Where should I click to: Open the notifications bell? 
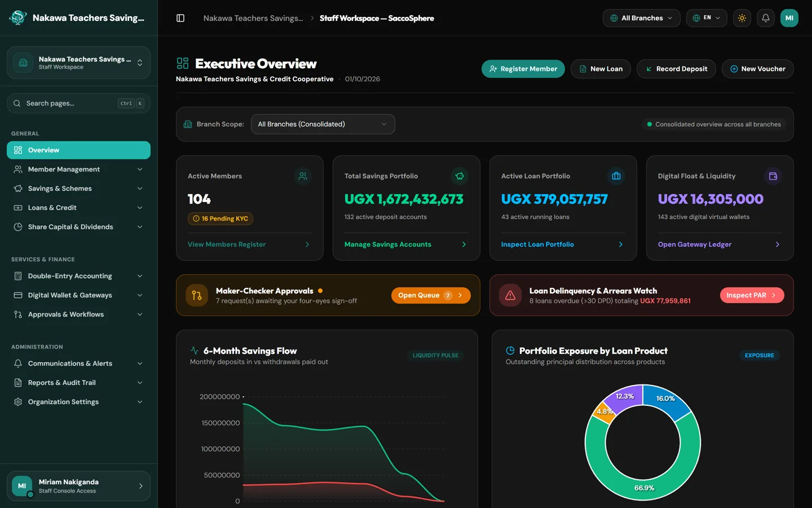[x=766, y=18]
